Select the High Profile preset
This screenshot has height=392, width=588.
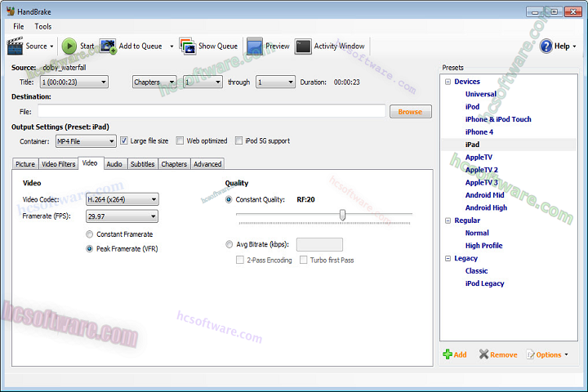tap(483, 246)
